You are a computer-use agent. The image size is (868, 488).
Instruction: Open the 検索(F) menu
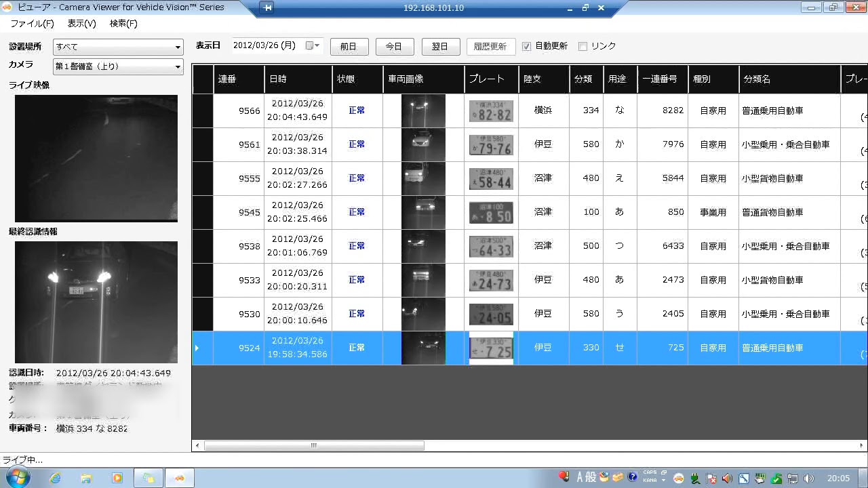coord(123,24)
